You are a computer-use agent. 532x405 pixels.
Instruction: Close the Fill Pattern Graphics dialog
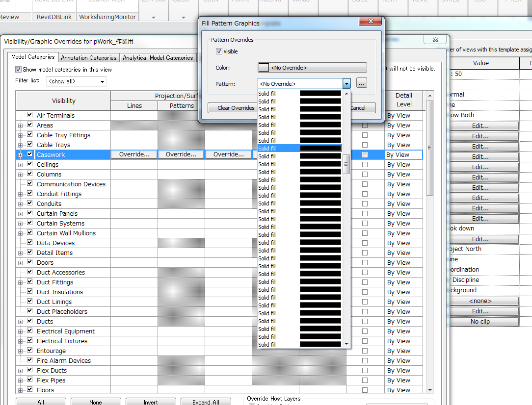370,21
